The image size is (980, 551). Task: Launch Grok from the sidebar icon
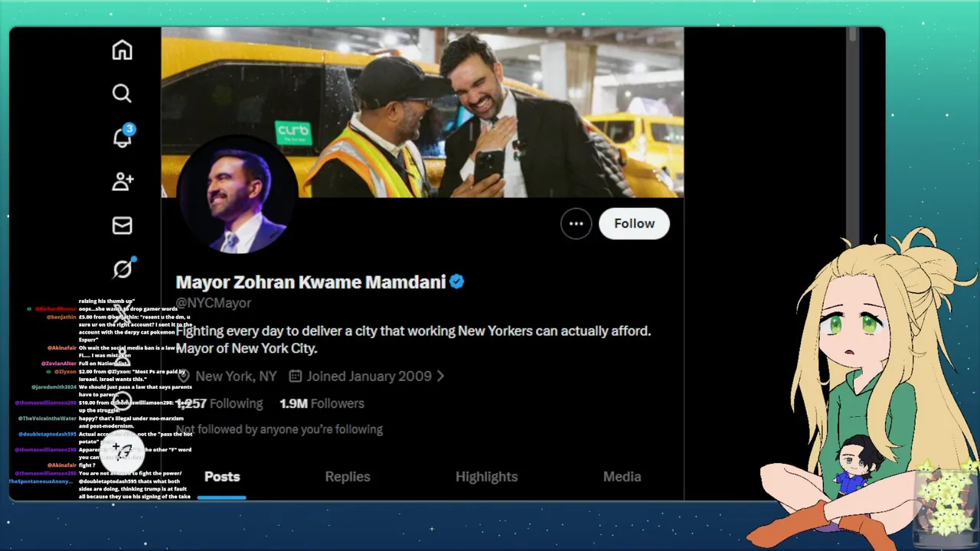click(x=122, y=269)
